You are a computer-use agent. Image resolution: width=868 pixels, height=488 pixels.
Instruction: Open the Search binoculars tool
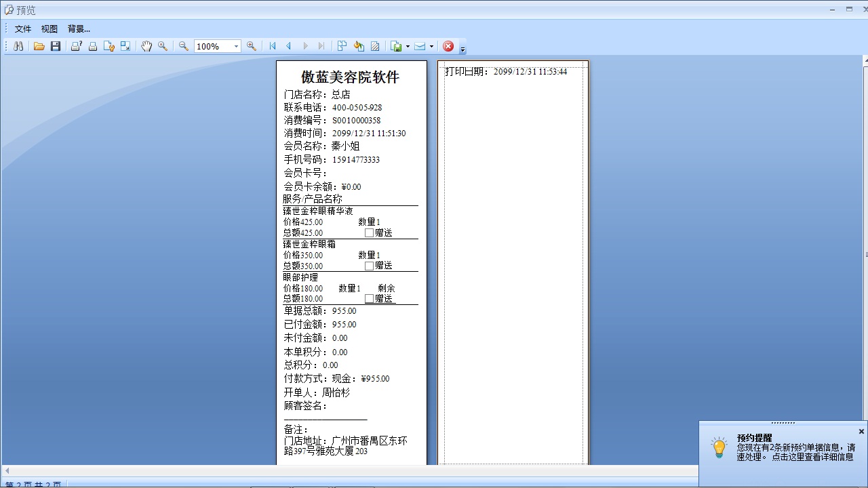coord(18,46)
